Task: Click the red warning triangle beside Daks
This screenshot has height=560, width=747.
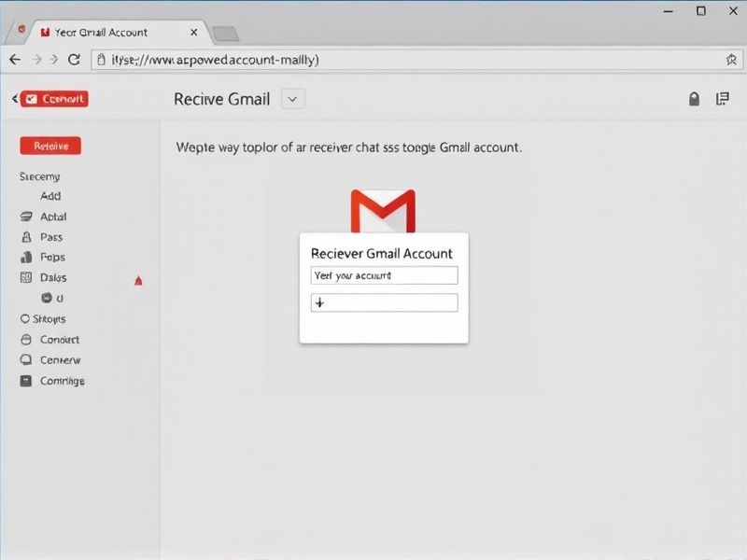Action: point(138,281)
